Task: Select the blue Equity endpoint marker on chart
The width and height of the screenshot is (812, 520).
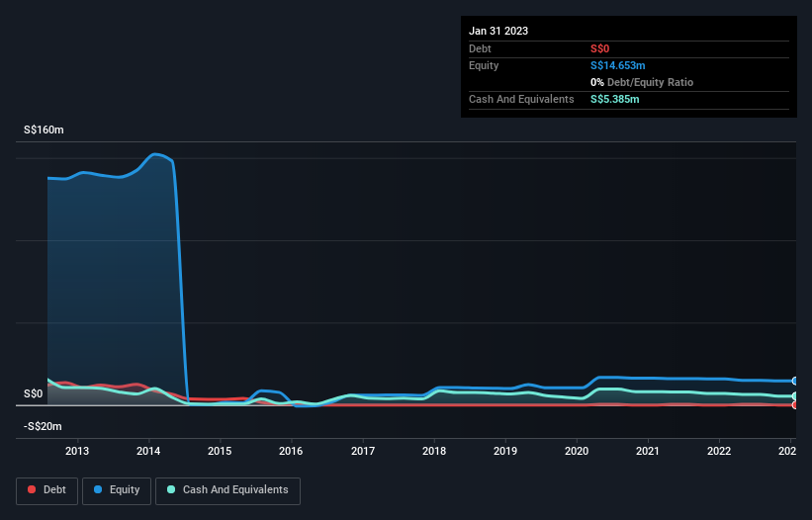Action: point(795,381)
